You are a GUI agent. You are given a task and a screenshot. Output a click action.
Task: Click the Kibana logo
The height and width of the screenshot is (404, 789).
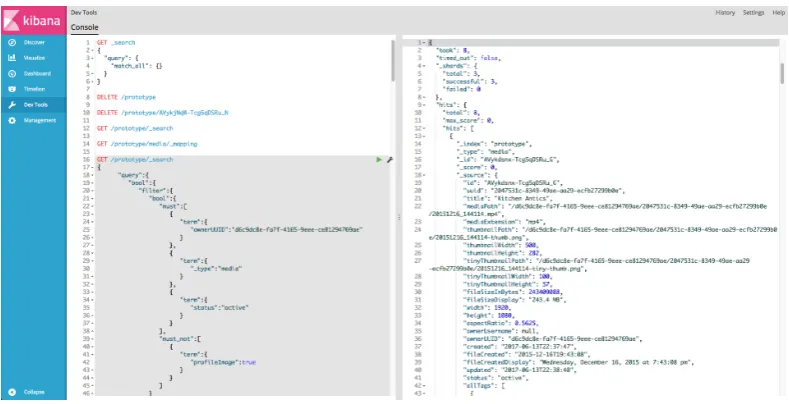pyautogui.click(x=33, y=21)
